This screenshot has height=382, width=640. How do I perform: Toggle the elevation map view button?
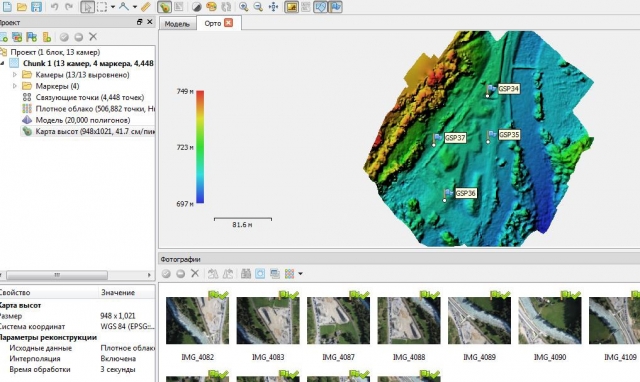pos(164,7)
